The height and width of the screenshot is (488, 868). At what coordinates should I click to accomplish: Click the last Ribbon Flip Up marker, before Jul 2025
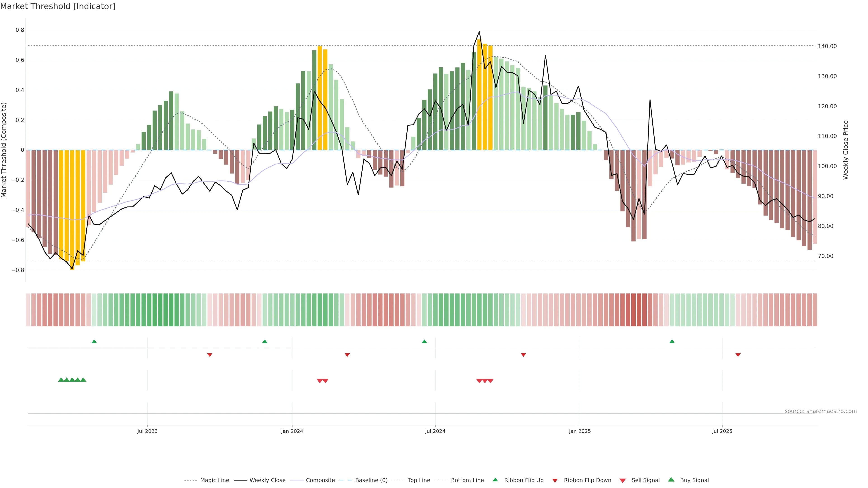coord(672,342)
